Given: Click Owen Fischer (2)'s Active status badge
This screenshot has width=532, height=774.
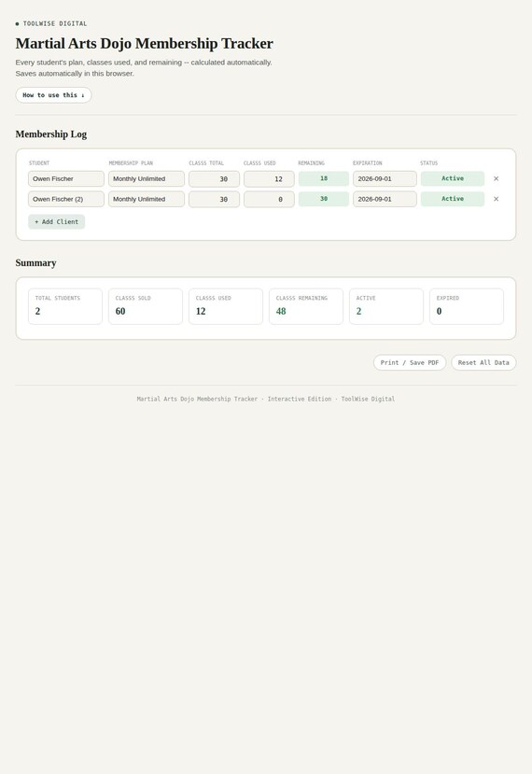Looking at the screenshot, I should [x=453, y=199].
